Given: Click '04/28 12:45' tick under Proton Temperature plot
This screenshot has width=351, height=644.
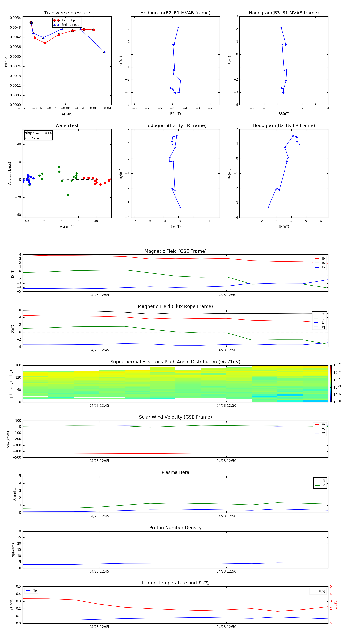Looking at the screenshot, I should point(99,627).
